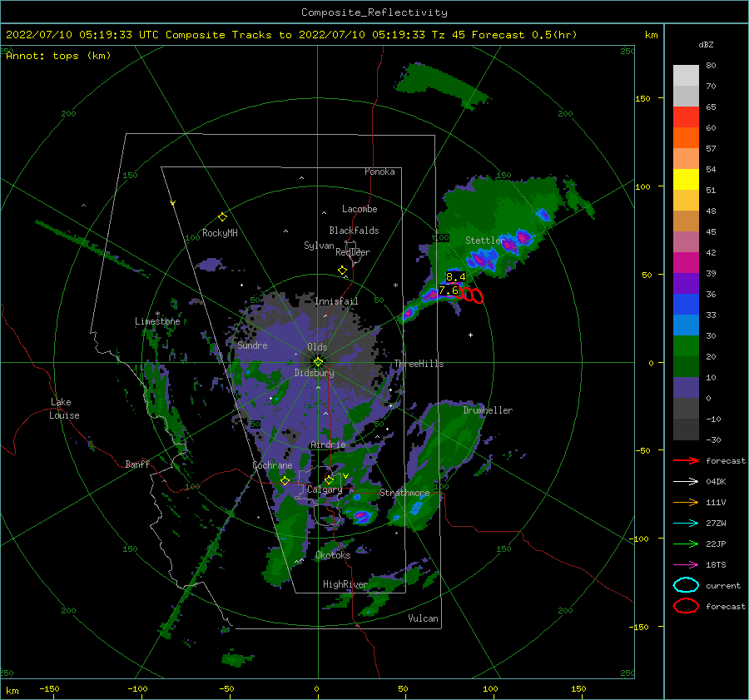Click the Drumheller town label
This screenshot has height=700, width=749.
[x=488, y=410]
